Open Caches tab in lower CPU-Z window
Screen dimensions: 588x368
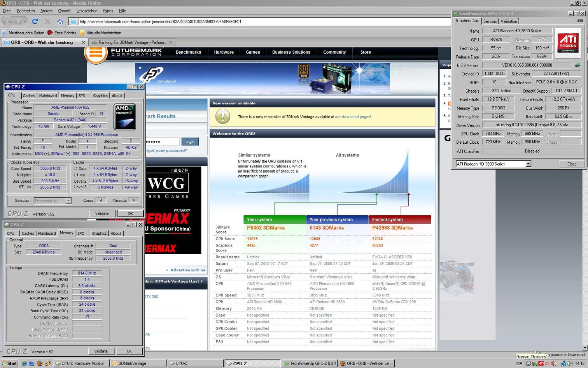tap(28, 233)
